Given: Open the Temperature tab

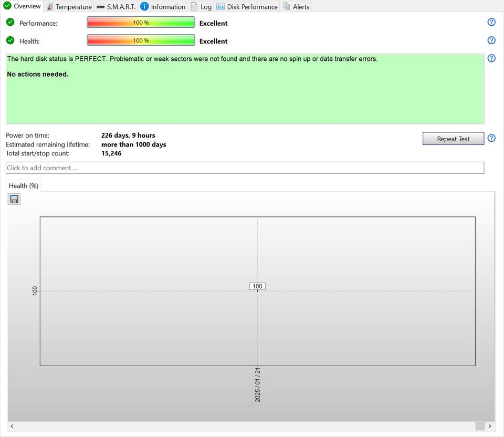Looking at the screenshot, I should click(x=69, y=7).
